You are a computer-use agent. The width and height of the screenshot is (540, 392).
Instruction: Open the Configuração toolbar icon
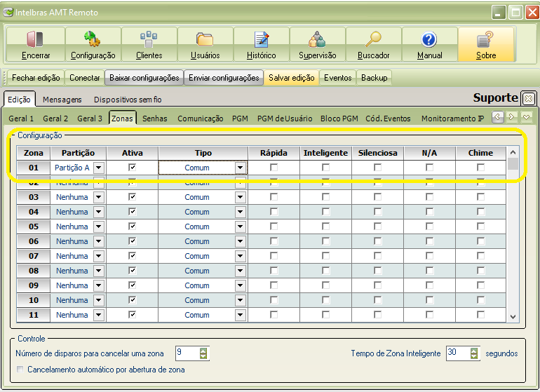pyautogui.click(x=93, y=44)
